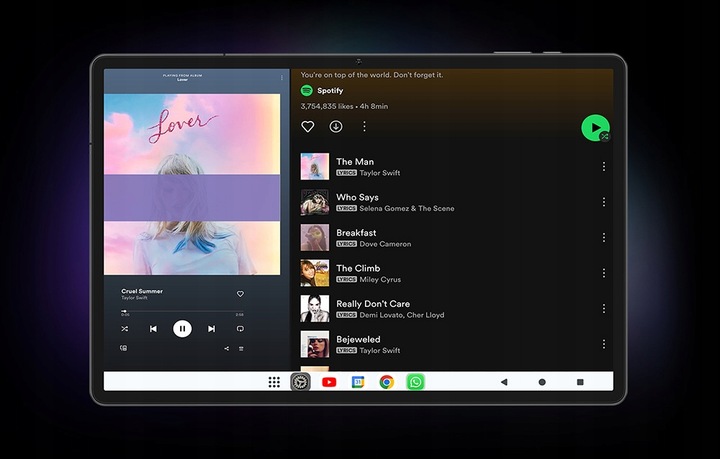The width and height of the screenshot is (720, 459).
Task: Download the playlist with arrow icon
Action: coord(336,126)
